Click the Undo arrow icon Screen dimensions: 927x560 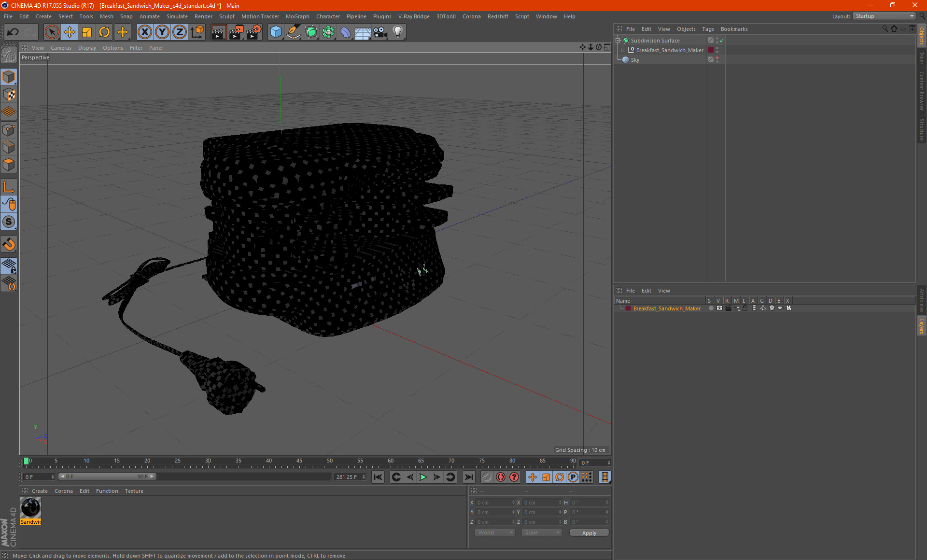(x=13, y=32)
